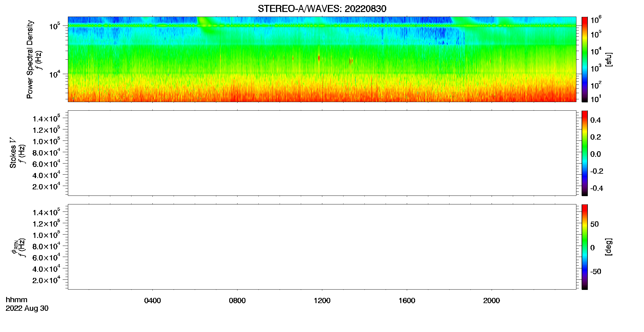Click the -0.4 label on Stokes V color bar
This screenshot has width=644, height=332.
tap(597, 188)
